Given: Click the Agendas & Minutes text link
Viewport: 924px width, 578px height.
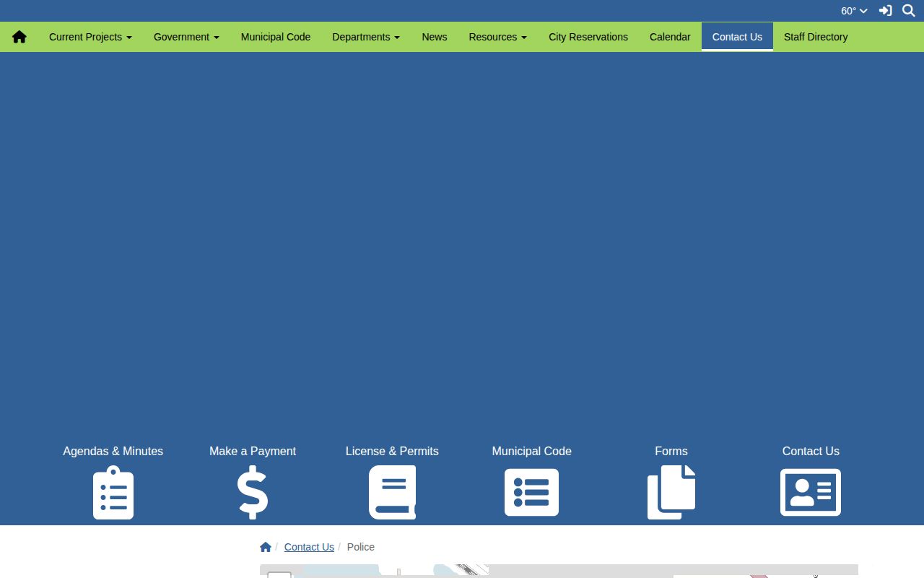Looking at the screenshot, I should 113,451.
